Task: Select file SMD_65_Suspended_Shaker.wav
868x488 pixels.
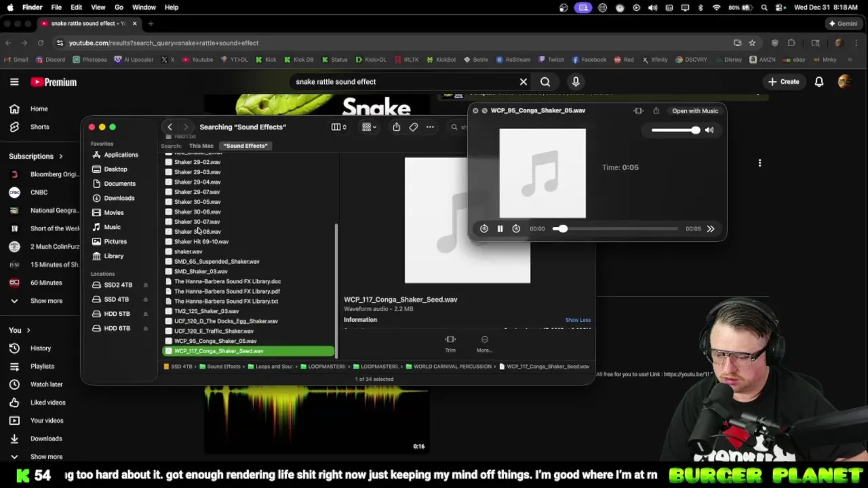Action: coord(216,261)
